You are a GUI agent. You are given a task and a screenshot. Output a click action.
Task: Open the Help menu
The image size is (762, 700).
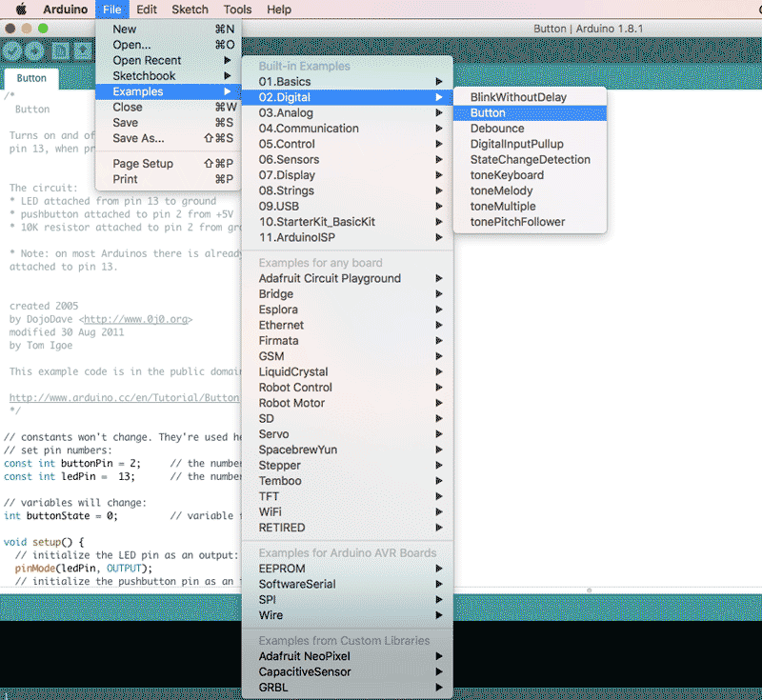click(x=279, y=10)
